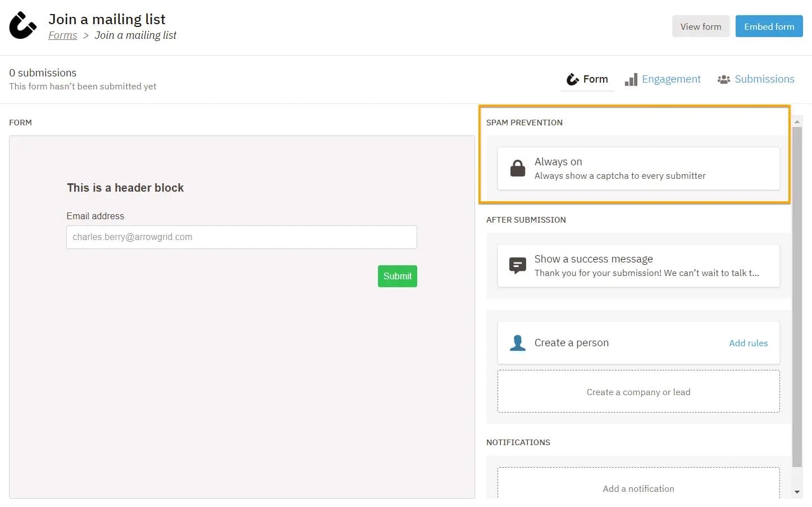
Task: Go to Forms via breadcrumb link
Action: [x=62, y=35]
